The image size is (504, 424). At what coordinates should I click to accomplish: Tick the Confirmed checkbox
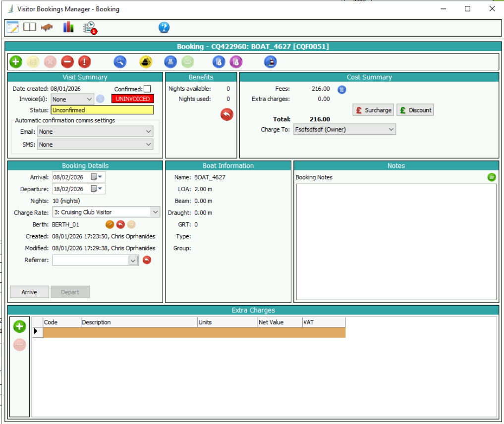147,89
